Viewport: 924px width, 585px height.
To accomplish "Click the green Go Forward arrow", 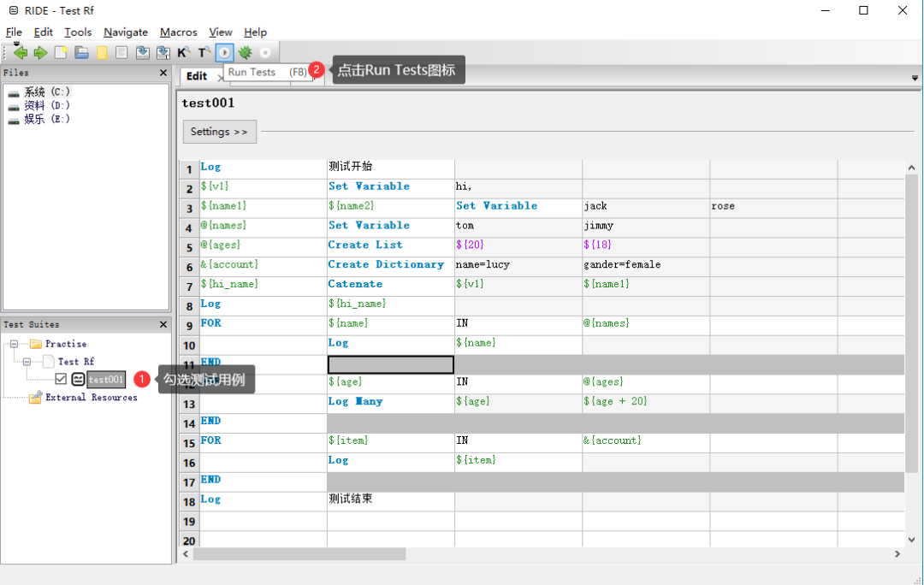I will click(40, 52).
